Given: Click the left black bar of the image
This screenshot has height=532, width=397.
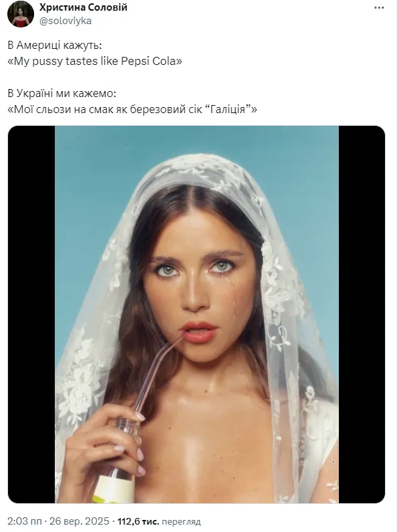Looking at the screenshot, I should [31, 314].
